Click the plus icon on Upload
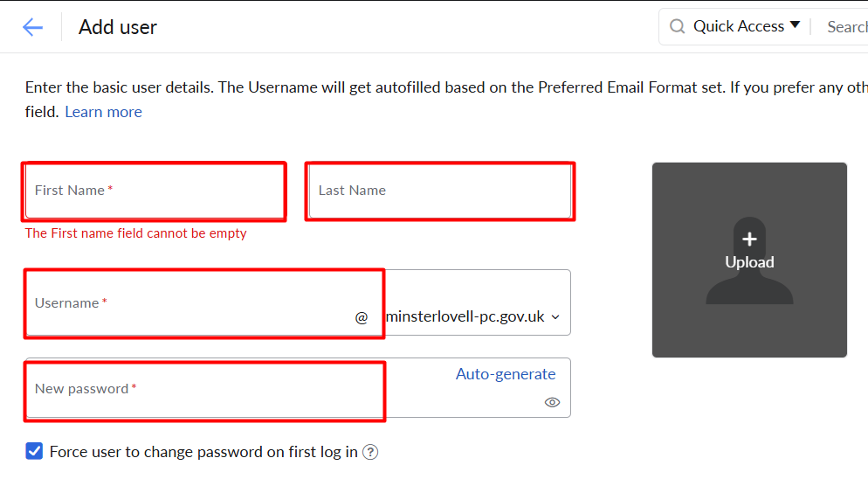 749,239
